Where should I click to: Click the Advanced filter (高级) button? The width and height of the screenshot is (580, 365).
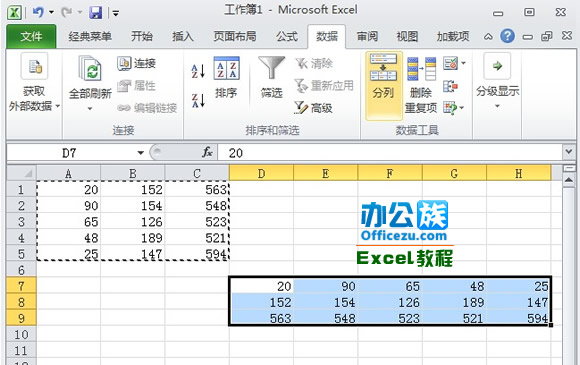(x=313, y=108)
